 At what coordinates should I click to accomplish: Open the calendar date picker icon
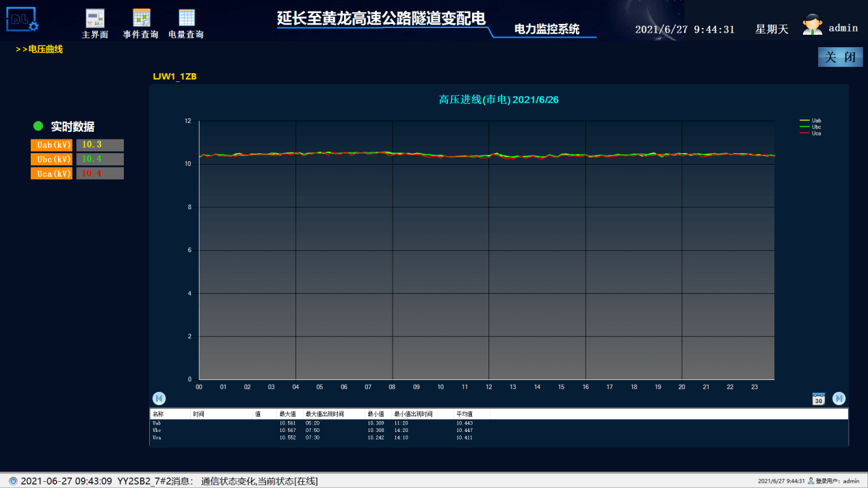819,399
